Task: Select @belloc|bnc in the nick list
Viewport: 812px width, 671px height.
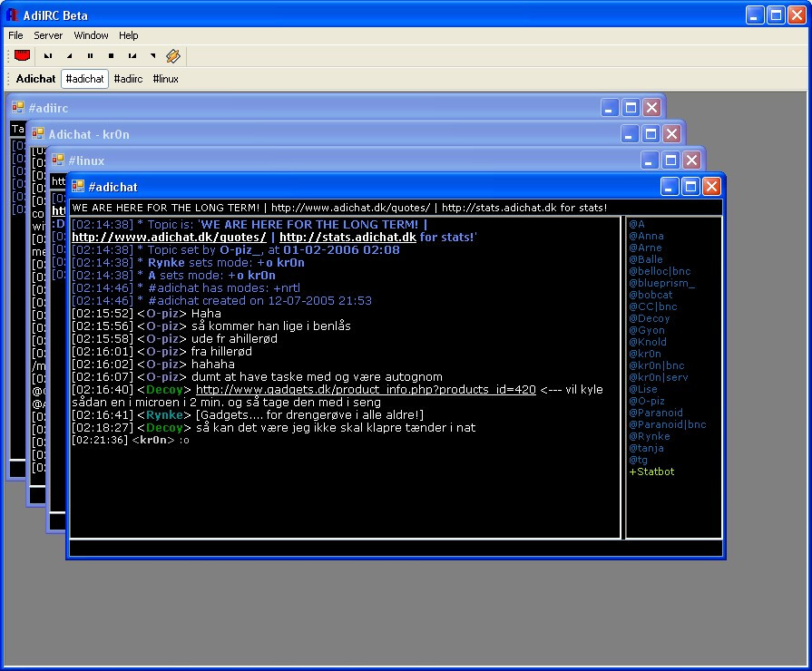Action: pos(660,271)
